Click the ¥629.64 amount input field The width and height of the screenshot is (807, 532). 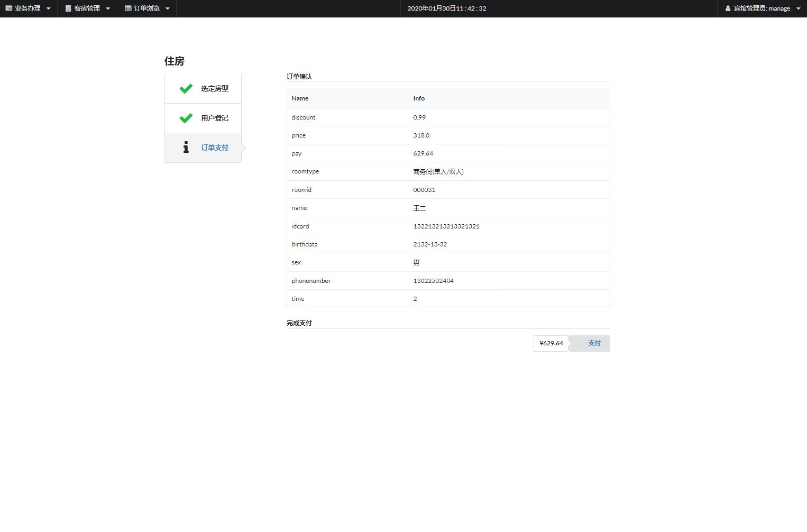(x=550, y=343)
